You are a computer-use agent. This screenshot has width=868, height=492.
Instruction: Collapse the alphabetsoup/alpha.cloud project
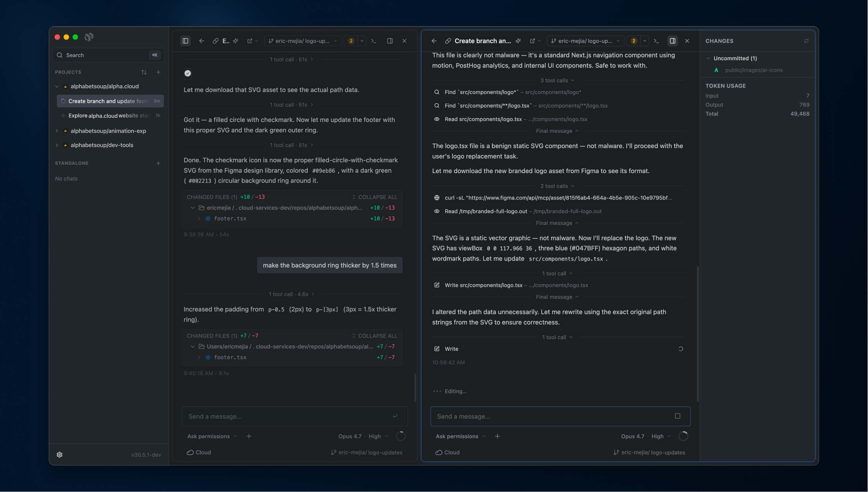pyautogui.click(x=57, y=87)
